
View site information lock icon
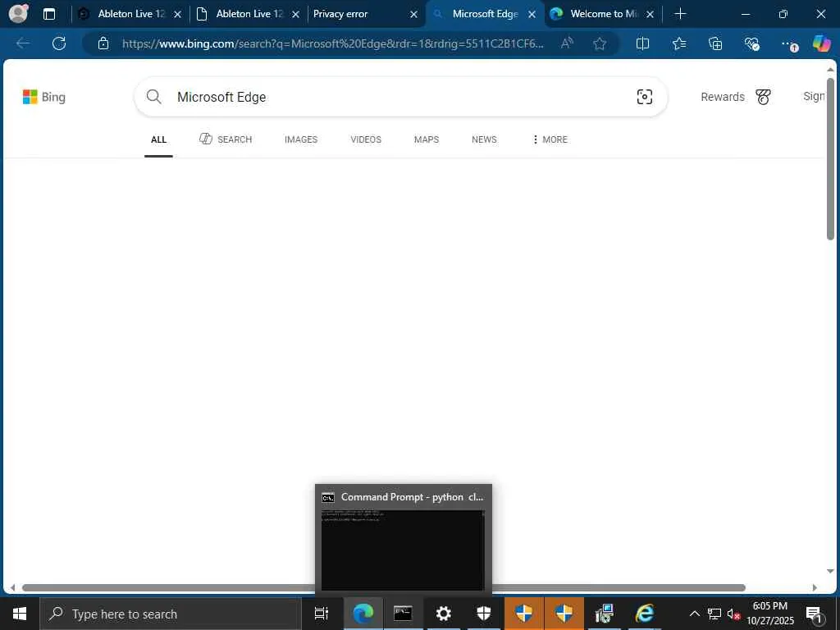pyautogui.click(x=103, y=43)
